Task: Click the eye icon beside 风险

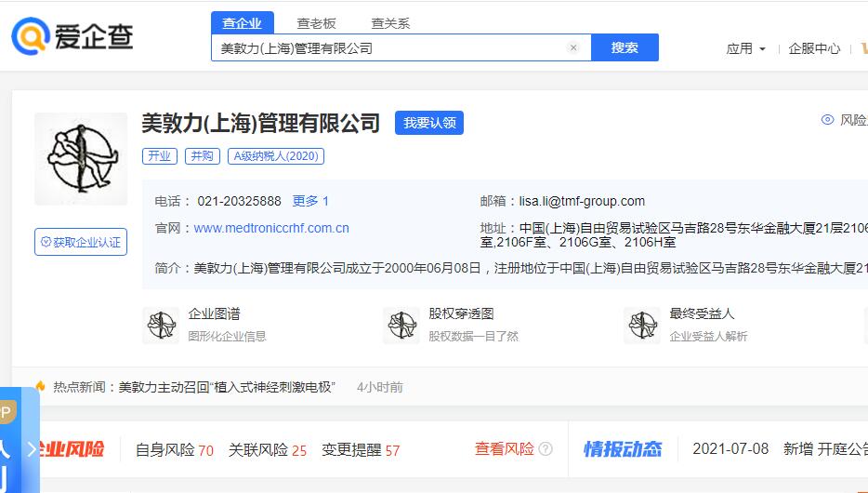Action: pyautogui.click(x=827, y=120)
